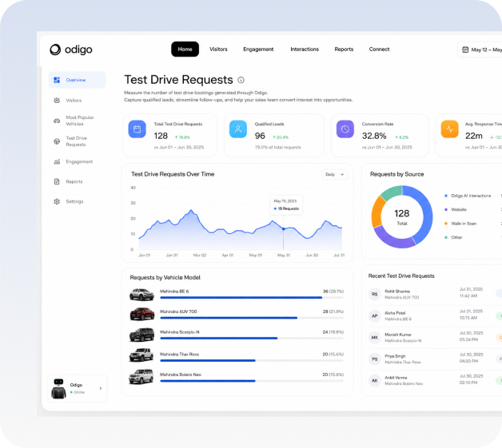Image resolution: width=502 pixels, height=448 pixels.
Task: Click the RS avatar for Rohit Sharma
Action: pyautogui.click(x=375, y=294)
